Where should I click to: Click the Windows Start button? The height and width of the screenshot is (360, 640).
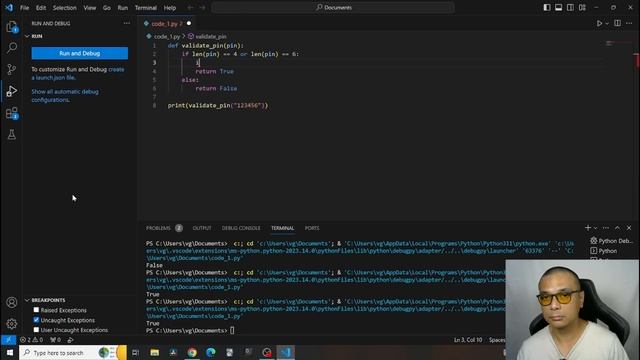[9, 352]
